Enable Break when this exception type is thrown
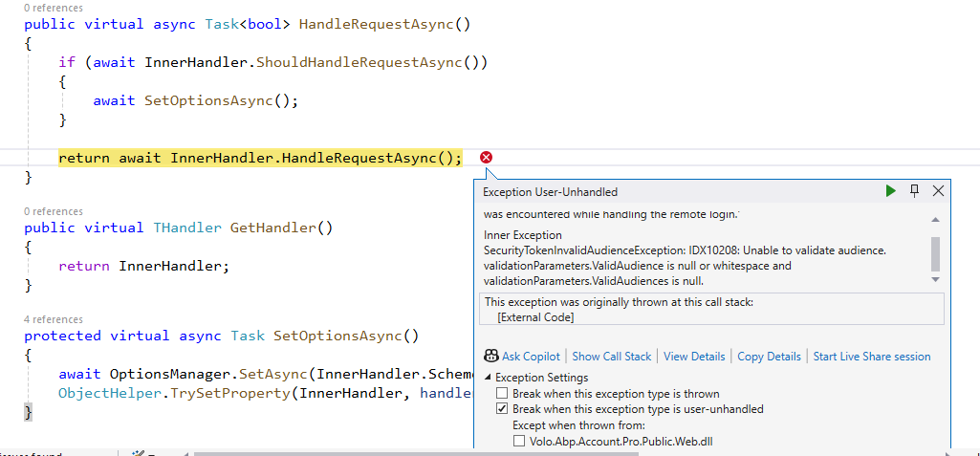This screenshot has width=980, height=456. (502, 394)
